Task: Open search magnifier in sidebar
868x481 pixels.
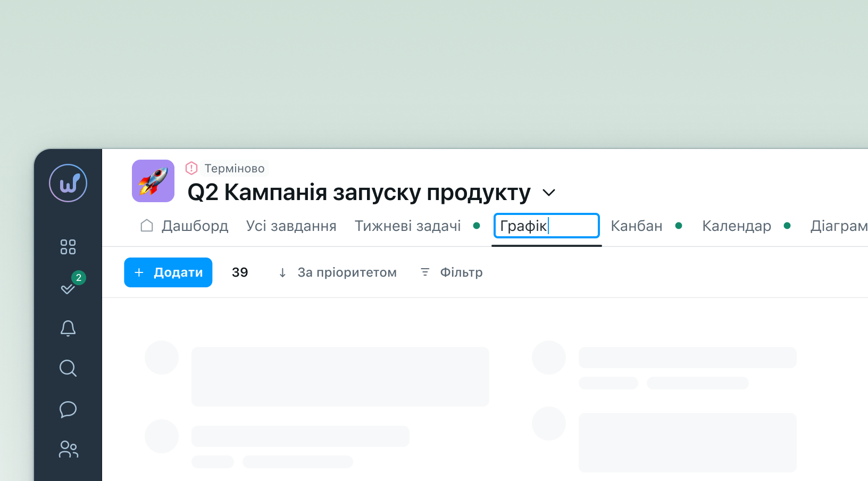Action: point(68,368)
